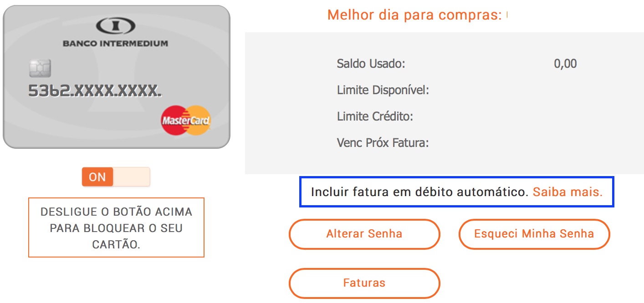Click the card chip icon
The height and width of the screenshot is (303, 644).
pyautogui.click(x=40, y=68)
